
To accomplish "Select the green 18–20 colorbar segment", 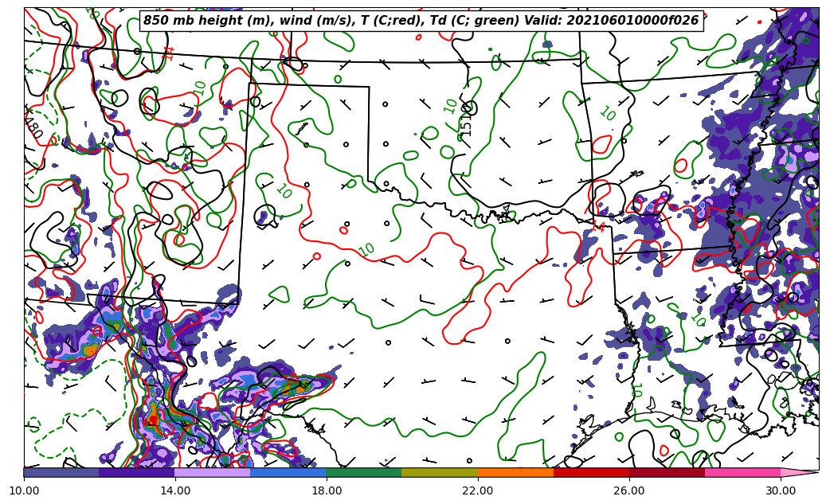I will click(x=363, y=472).
